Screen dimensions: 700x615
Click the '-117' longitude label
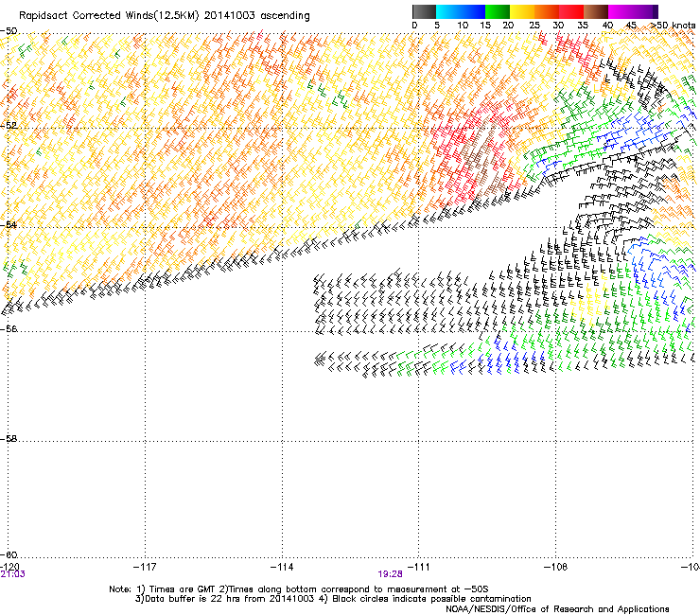point(145,567)
